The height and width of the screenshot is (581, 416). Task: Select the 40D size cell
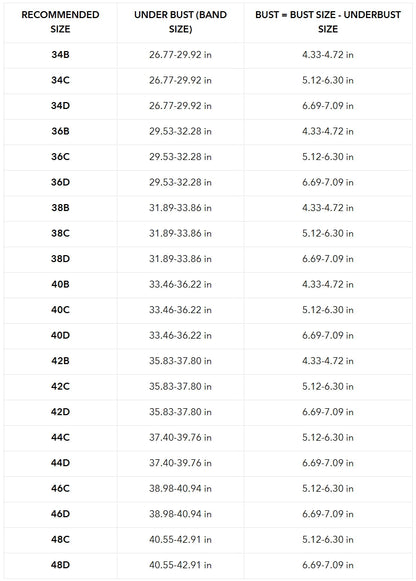pyautogui.click(x=60, y=335)
